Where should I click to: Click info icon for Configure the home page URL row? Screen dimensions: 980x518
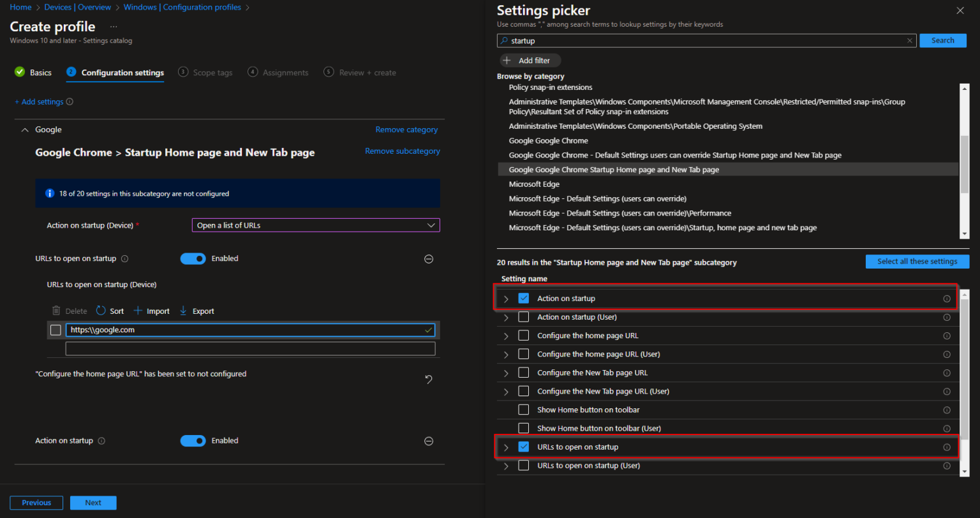[947, 336]
